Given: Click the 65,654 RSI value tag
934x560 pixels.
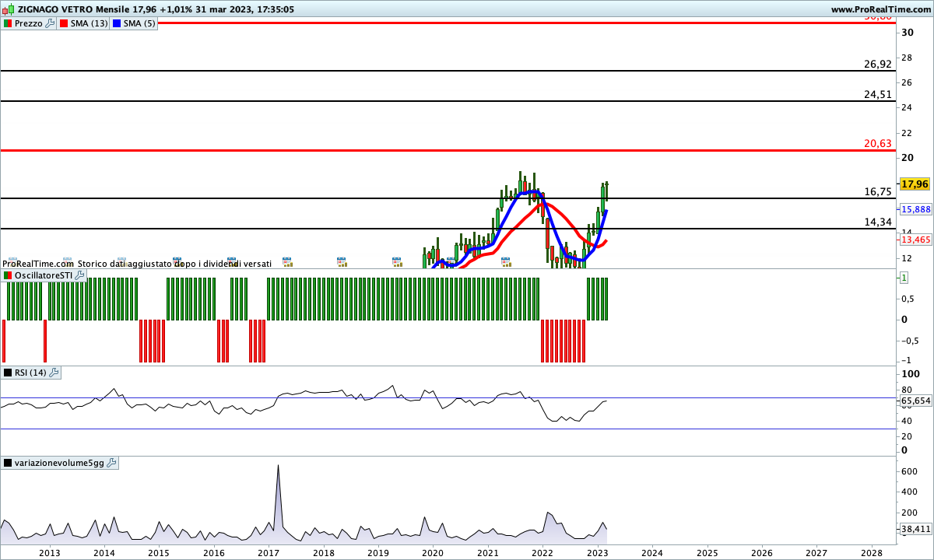Looking at the screenshot, I should 915,401.
